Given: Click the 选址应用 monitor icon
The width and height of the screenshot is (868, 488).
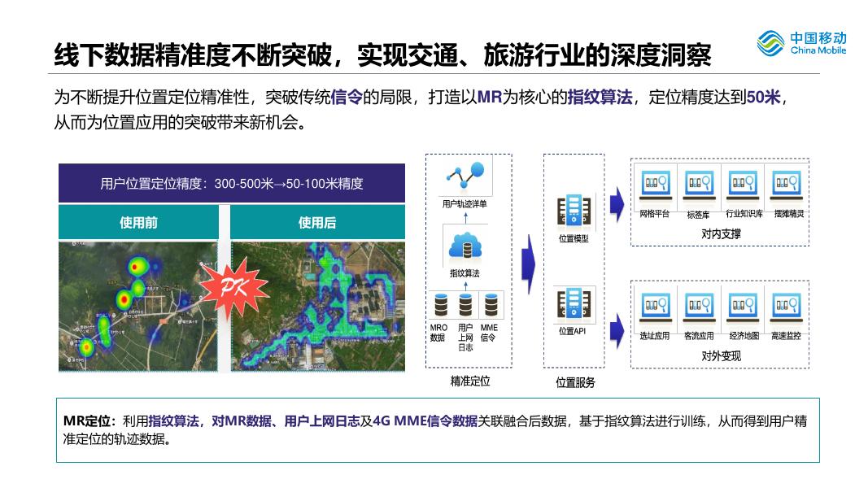Looking at the screenshot, I should click(656, 307).
